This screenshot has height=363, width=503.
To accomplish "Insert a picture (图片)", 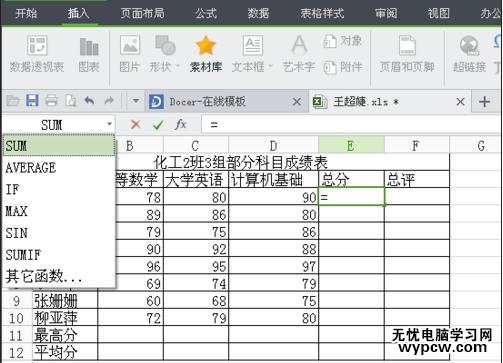I will (x=129, y=54).
